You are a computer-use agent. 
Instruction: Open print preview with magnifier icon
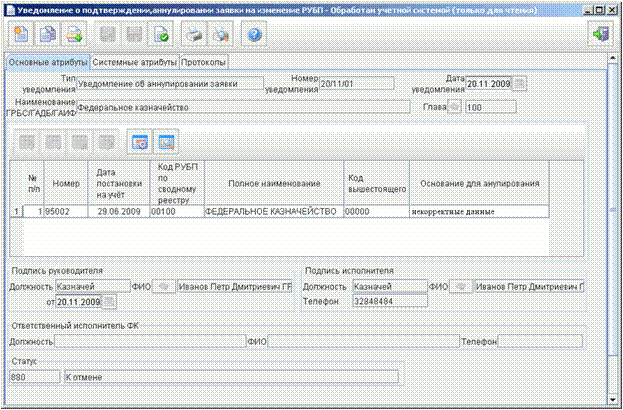click(x=221, y=34)
